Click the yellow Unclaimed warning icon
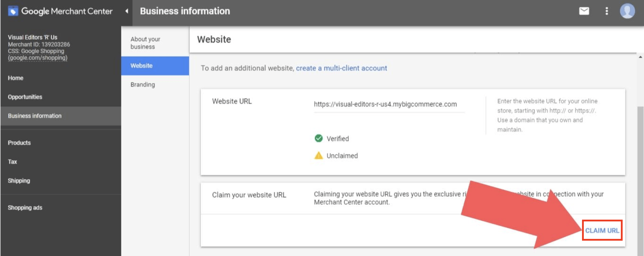Viewport: 644px width, 256px height. point(318,155)
